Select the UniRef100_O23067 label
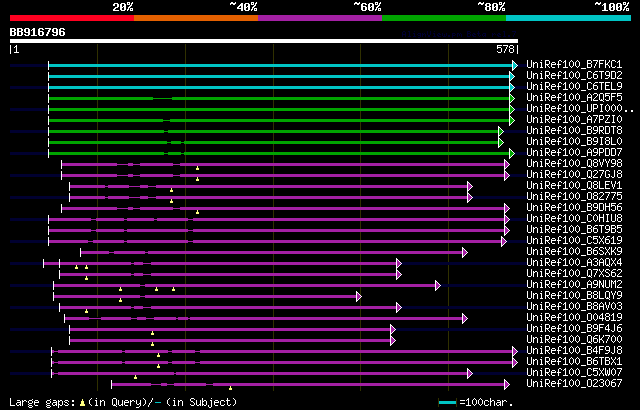Viewport: 640px width, 410px height. [x=574, y=384]
